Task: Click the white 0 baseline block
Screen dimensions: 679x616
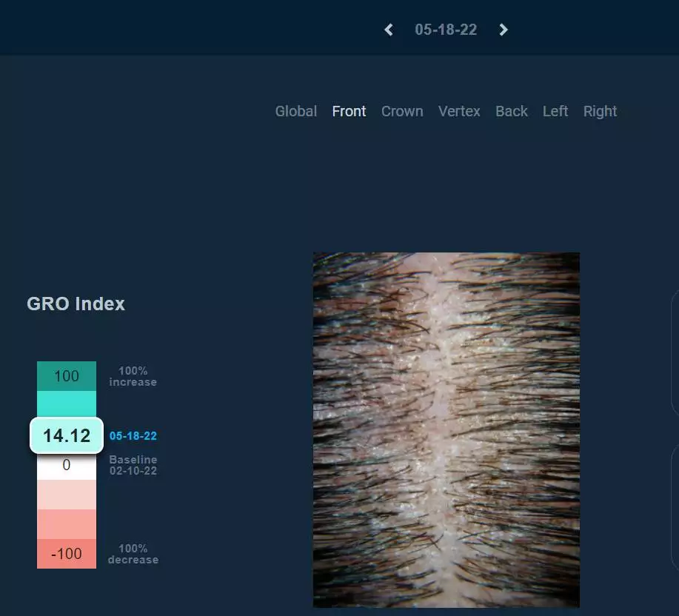Action: point(67,466)
